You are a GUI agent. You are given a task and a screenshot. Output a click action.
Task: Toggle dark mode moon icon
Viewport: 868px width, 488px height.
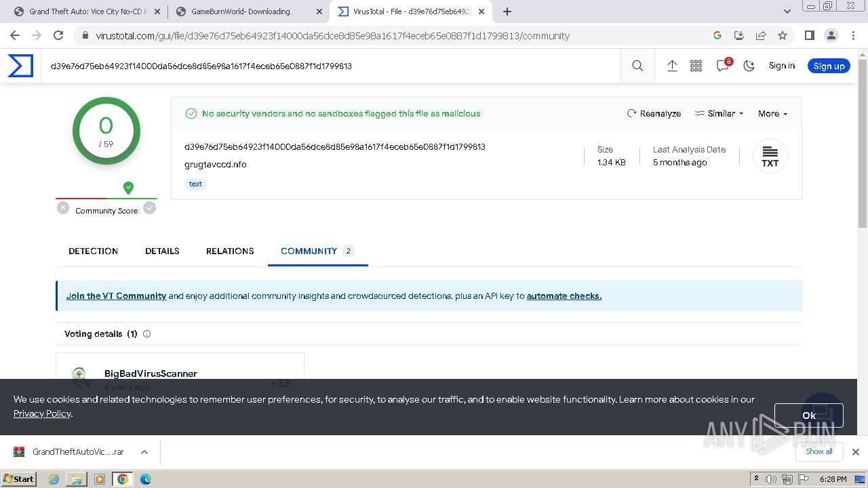click(x=749, y=66)
